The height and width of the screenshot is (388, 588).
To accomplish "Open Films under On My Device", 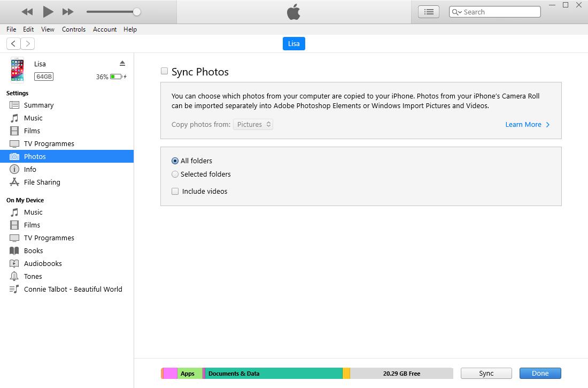I will (67, 225).
